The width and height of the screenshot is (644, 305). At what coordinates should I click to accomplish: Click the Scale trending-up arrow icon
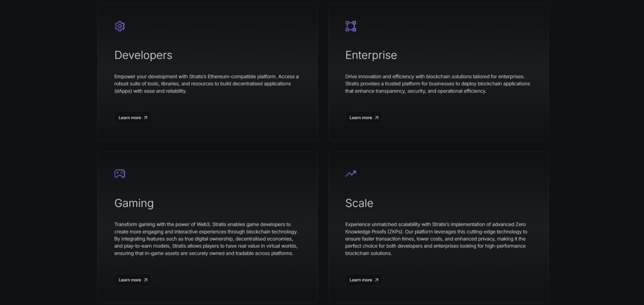(351, 174)
